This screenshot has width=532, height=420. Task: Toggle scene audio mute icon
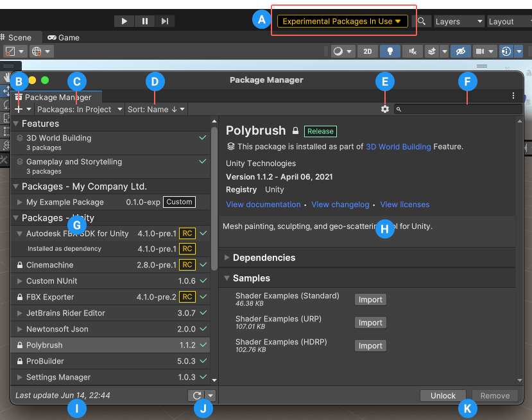(413, 51)
